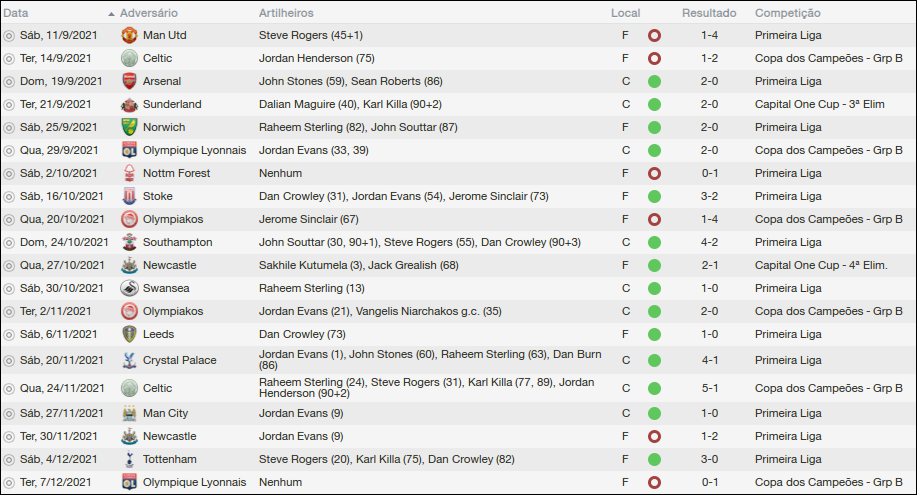Click the Crystal Palace crest icon

click(128, 360)
